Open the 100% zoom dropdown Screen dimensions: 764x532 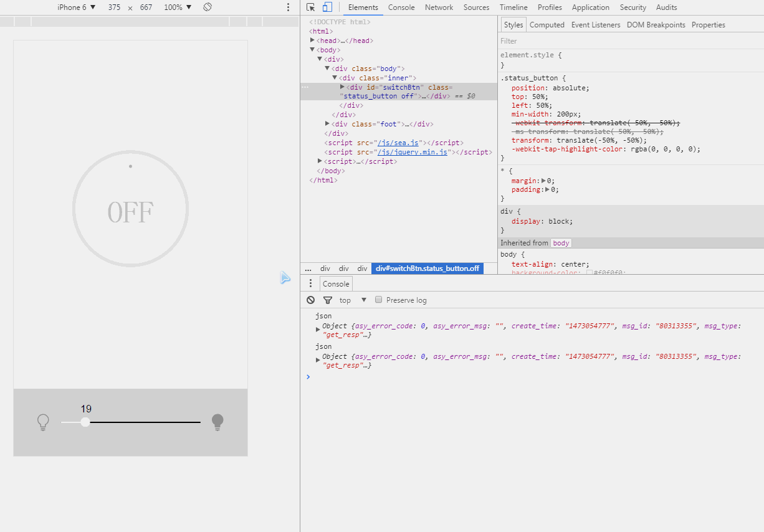click(x=178, y=7)
